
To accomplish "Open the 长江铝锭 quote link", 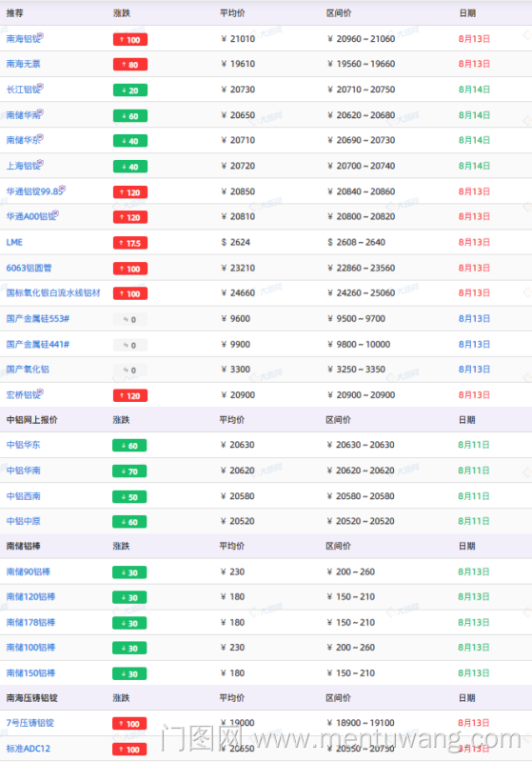I will click(25, 90).
